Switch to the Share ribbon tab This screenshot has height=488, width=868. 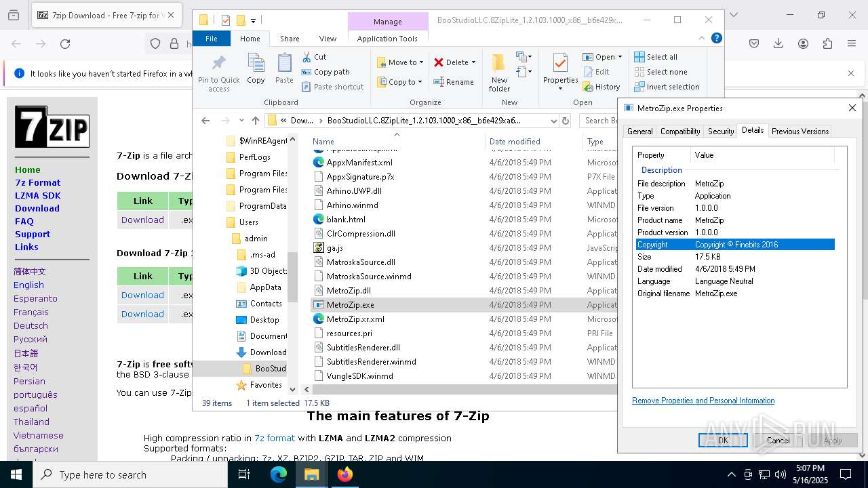(x=290, y=39)
